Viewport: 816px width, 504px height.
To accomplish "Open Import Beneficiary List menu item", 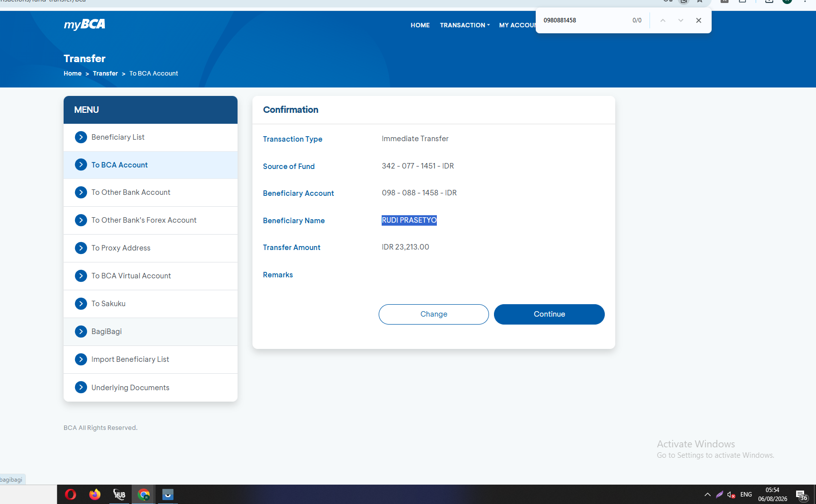I will point(151,359).
